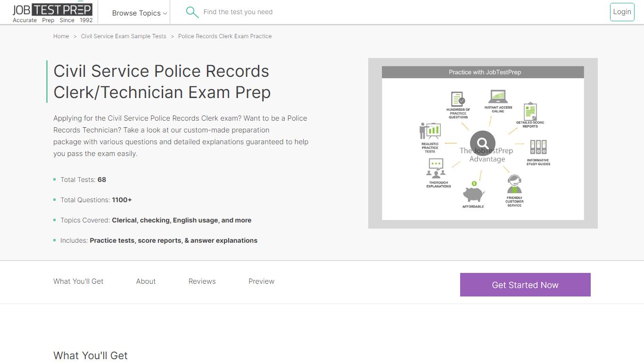Click the Realistic Practice Tests presenter icon
This screenshot has height=362, width=644.
(430, 131)
